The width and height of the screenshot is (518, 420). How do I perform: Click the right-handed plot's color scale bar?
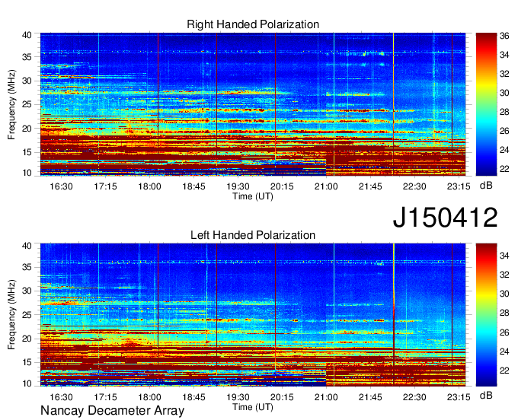486,104
